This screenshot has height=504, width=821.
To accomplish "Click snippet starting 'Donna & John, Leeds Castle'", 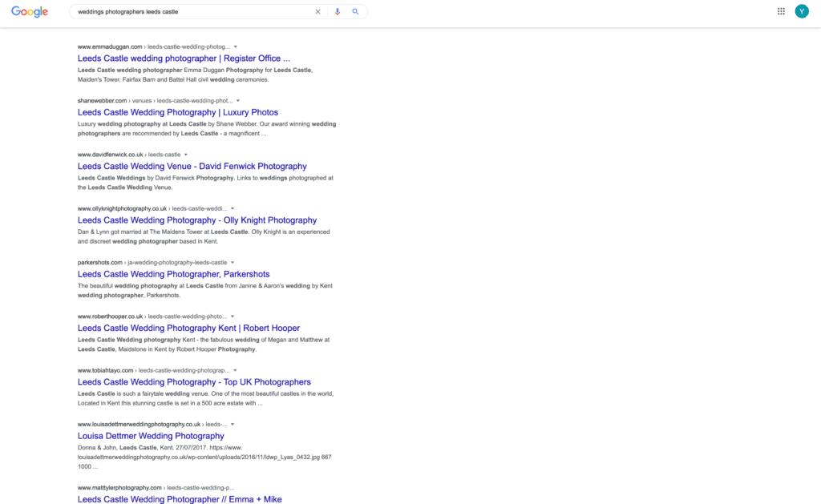I will pos(204,457).
